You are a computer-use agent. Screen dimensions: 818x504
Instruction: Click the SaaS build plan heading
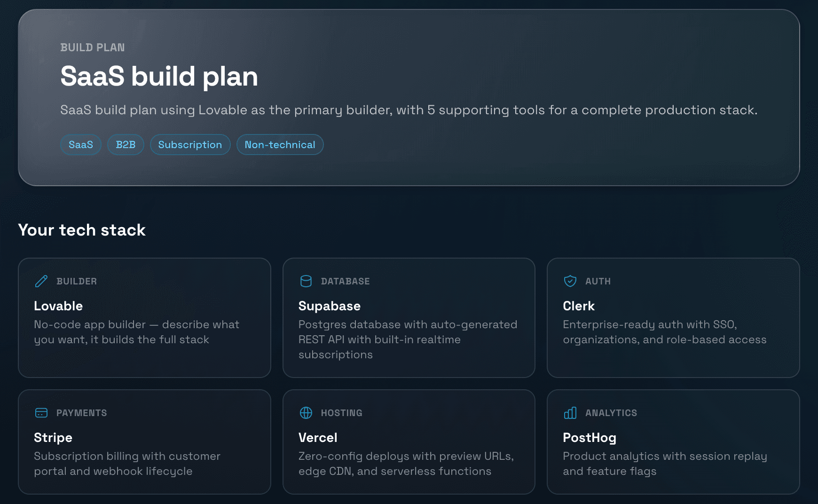[x=159, y=76]
